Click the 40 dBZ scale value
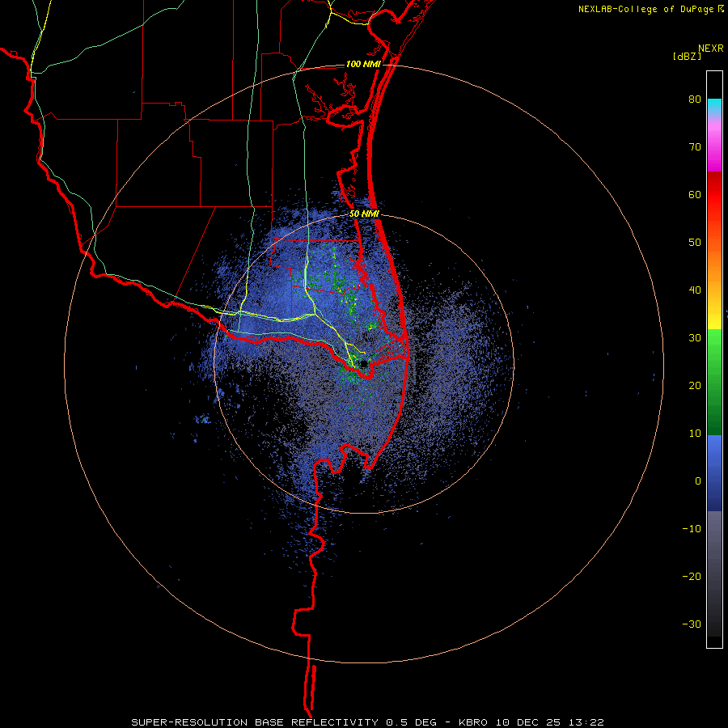 (695, 290)
